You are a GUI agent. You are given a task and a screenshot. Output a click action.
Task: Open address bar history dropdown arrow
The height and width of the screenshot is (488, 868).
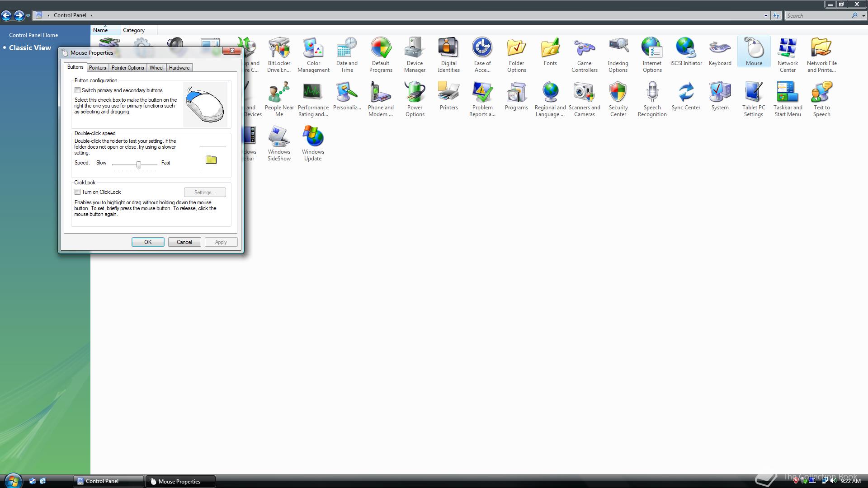click(765, 15)
